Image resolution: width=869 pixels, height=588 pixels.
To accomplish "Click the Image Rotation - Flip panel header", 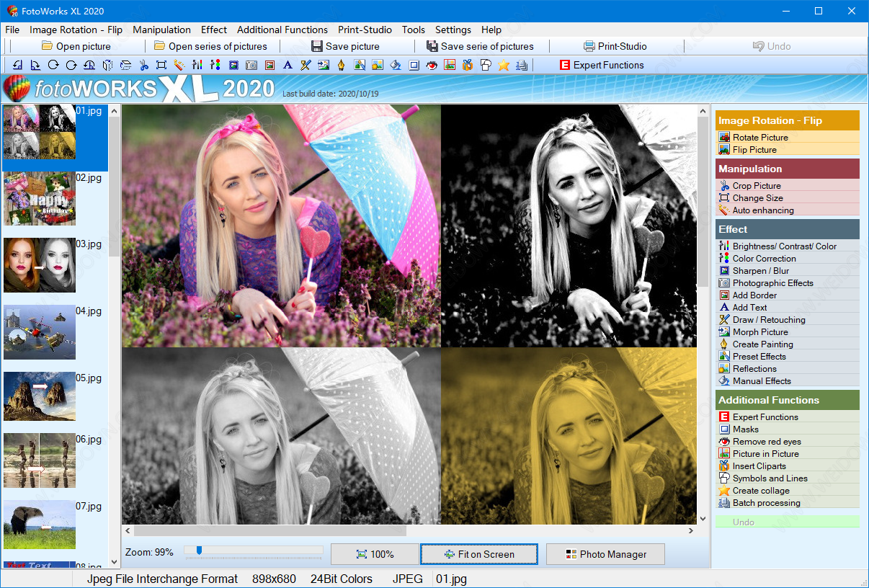I will [x=788, y=120].
